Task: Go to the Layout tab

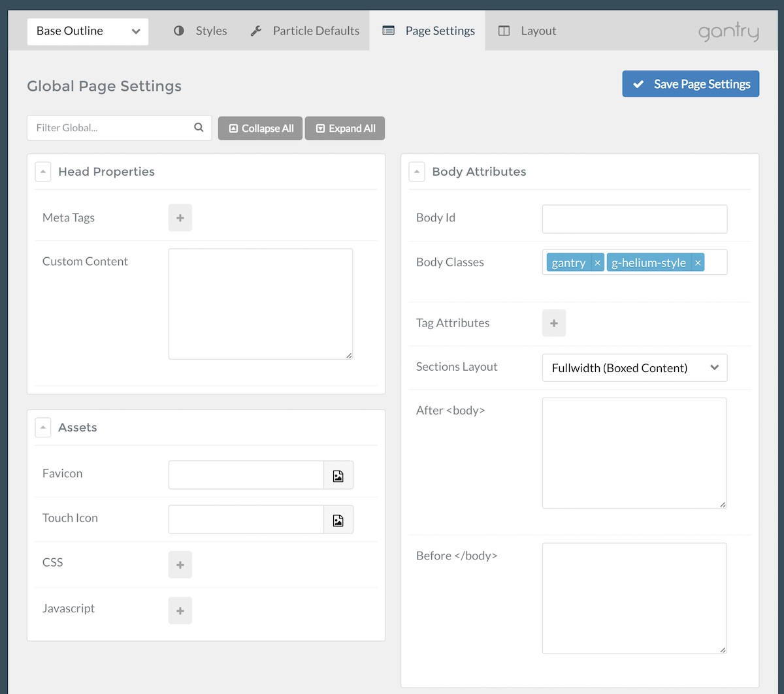Action: click(527, 31)
